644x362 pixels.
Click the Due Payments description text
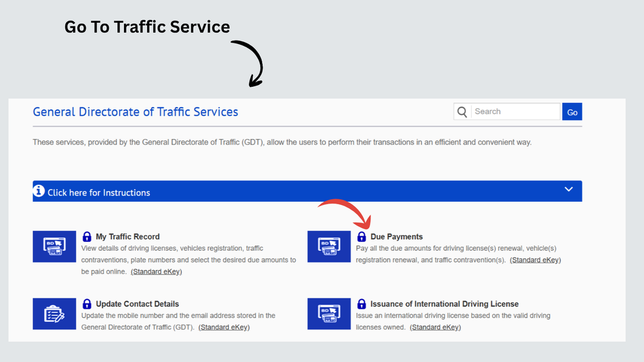[x=458, y=254]
